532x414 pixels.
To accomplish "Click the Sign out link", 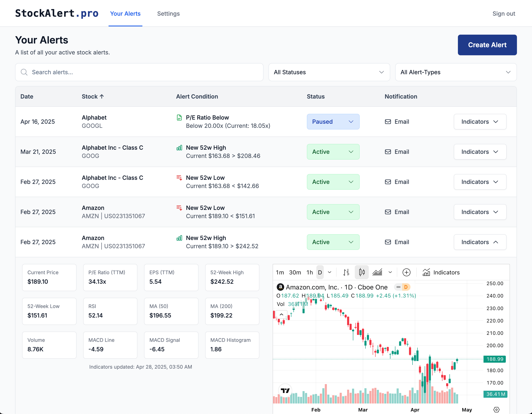I will (x=504, y=14).
